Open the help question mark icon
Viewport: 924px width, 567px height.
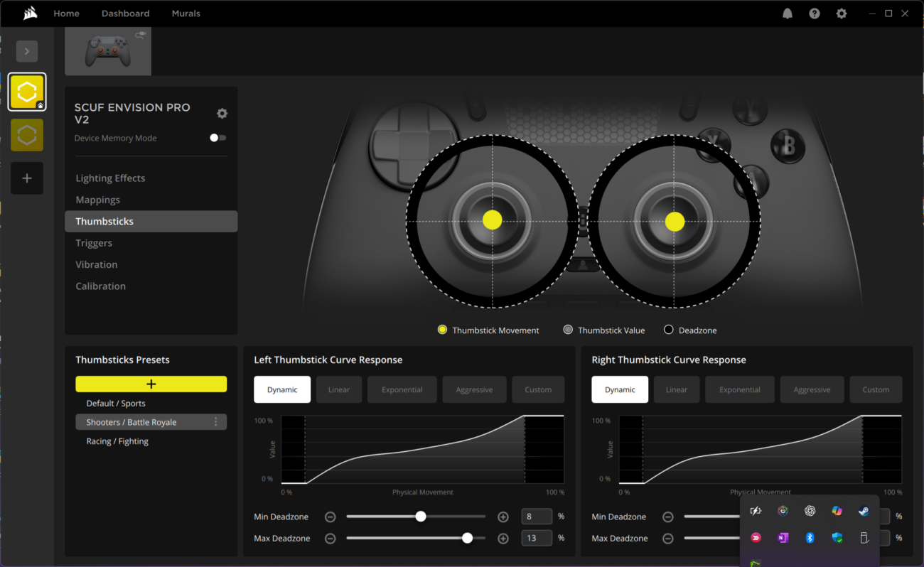tap(815, 13)
